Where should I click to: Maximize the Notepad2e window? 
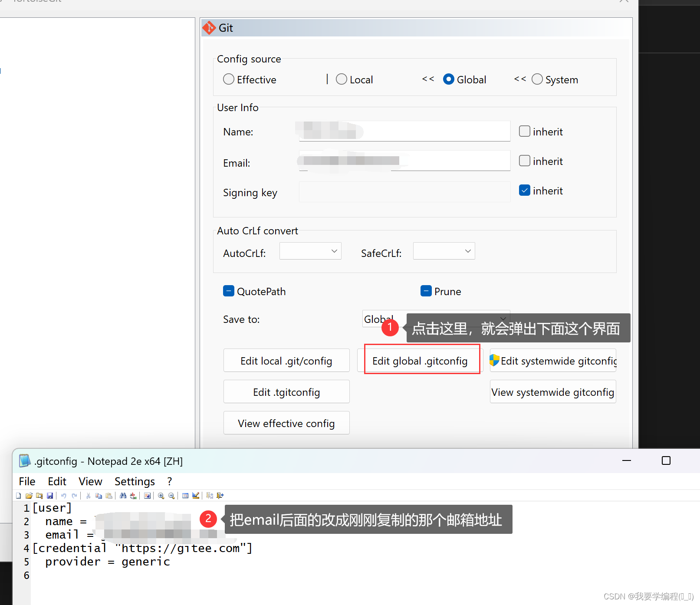[x=666, y=460]
